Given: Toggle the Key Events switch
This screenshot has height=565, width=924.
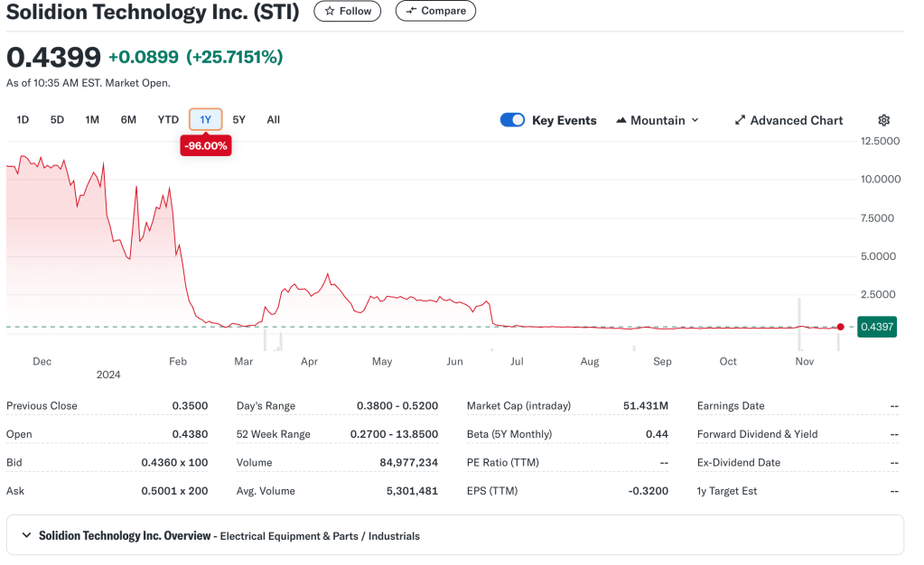Looking at the screenshot, I should point(512,120).
